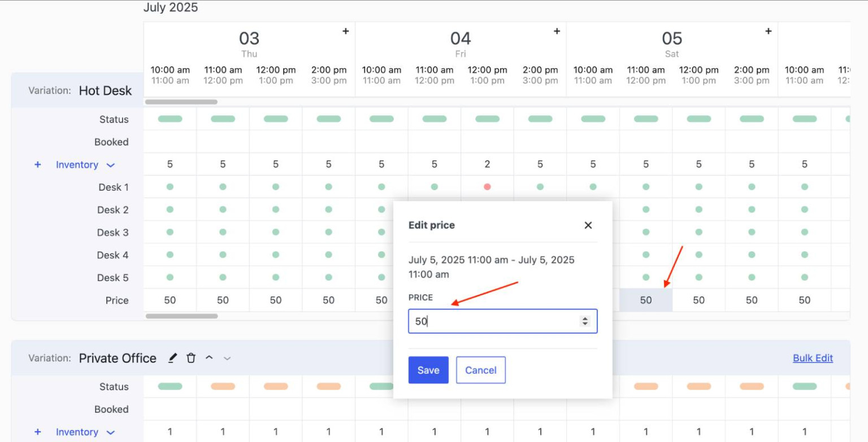Open Bulk Edit for Private Office
Image resolution: width=868 pixels, height=442 pixels.
(x=813, y=358)
